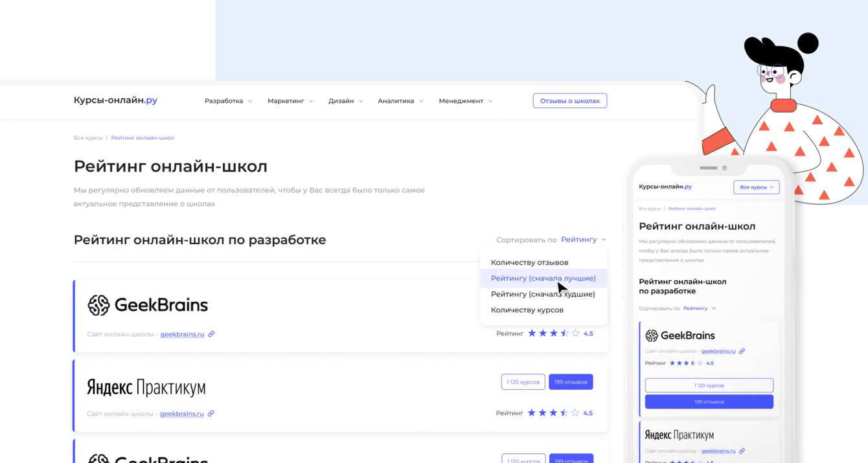Open mobile 1 120 курсов button
This screenshot has height=463, width=868.
[709, 385]
